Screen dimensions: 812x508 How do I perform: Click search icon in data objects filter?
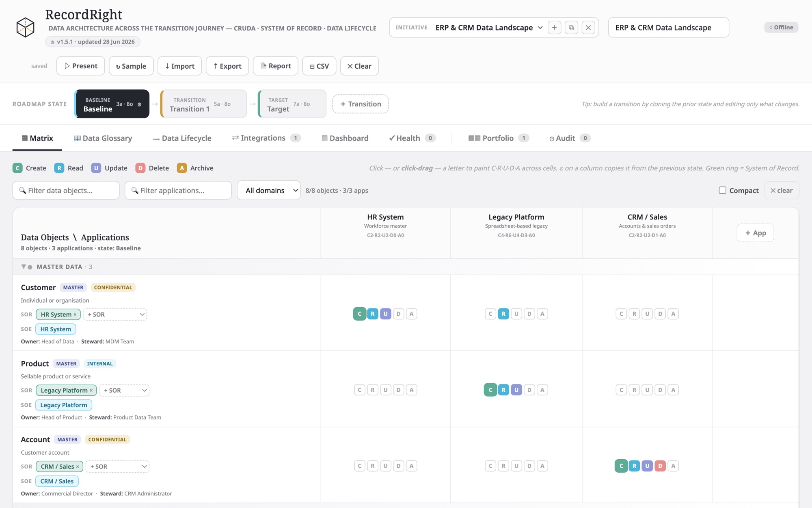pyautogui.click(x=23, y=191)
